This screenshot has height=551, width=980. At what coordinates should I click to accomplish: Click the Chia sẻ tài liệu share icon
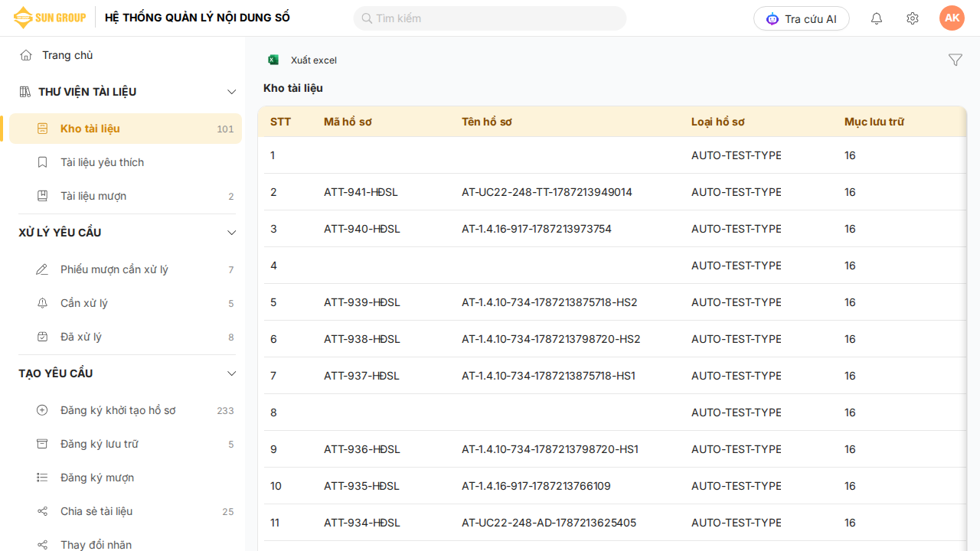coord(43,511)
